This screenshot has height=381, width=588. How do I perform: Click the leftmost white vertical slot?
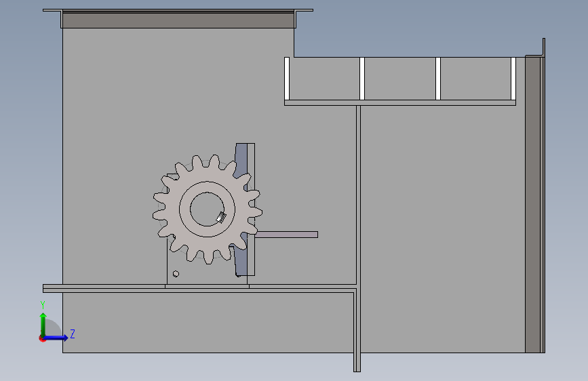click(x=287, y=79)
